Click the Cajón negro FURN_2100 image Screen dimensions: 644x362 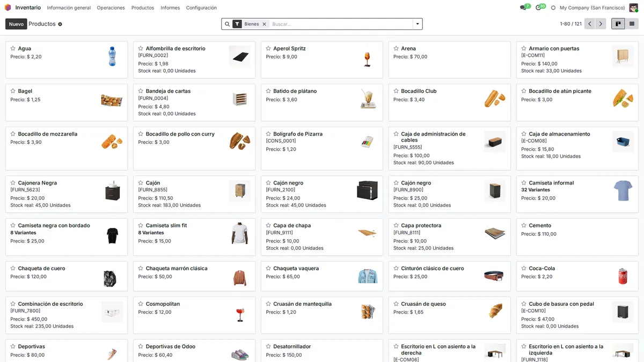[367, 191]
